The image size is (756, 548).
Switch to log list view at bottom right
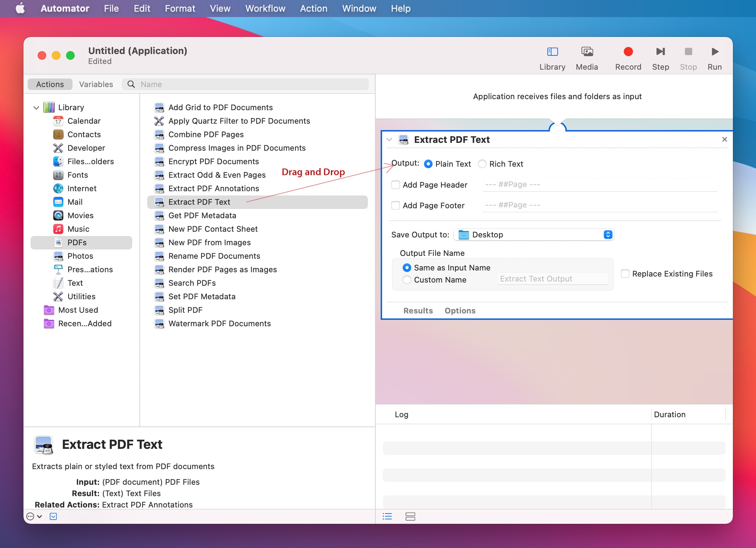(387, 517)
